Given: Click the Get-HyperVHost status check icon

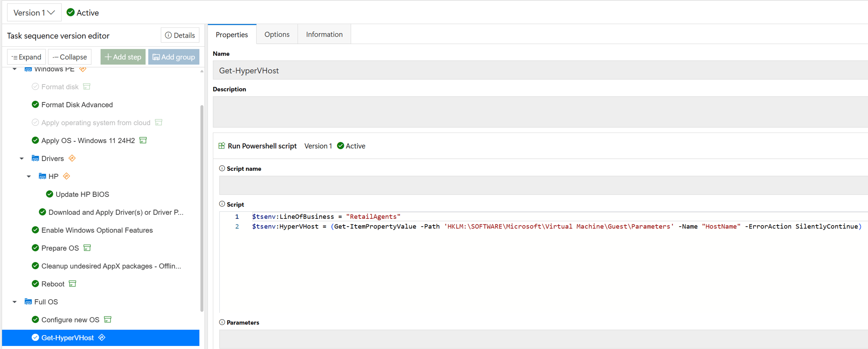Looking at the screenshot, I should pyautogui.click(x=35, y=338).
